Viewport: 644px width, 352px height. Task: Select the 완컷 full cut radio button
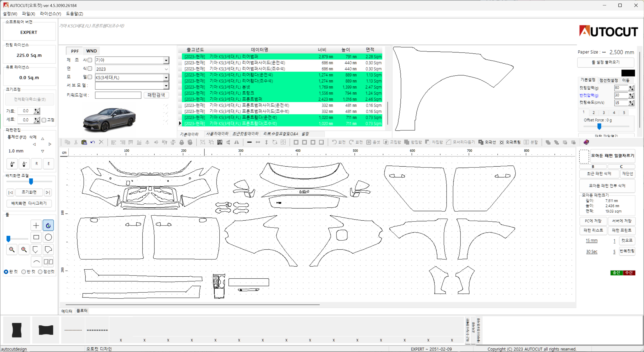coord(6,272)
